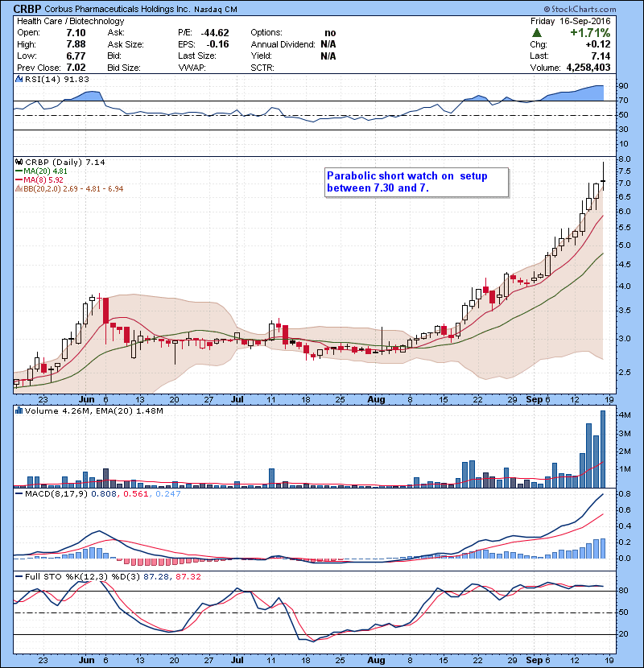Click the July 11 volume spike bar
644x668 pixels.
point(271,478)
